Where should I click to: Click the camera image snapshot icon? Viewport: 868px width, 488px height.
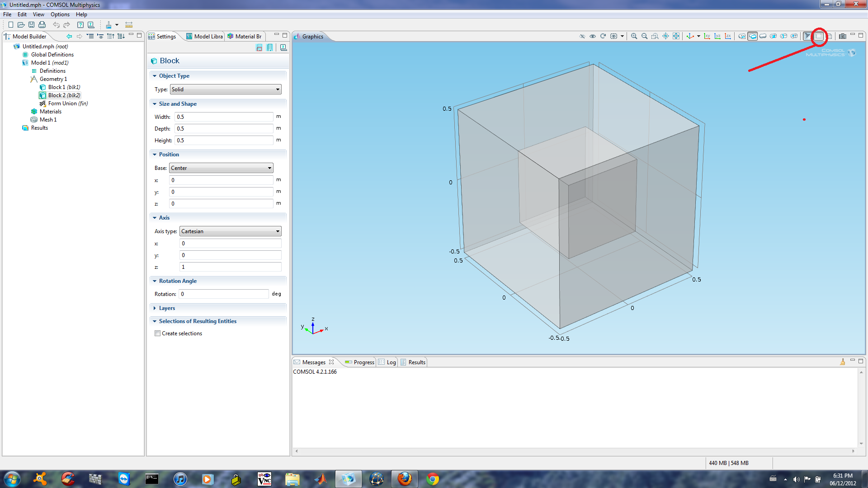[x=842, y=36]
